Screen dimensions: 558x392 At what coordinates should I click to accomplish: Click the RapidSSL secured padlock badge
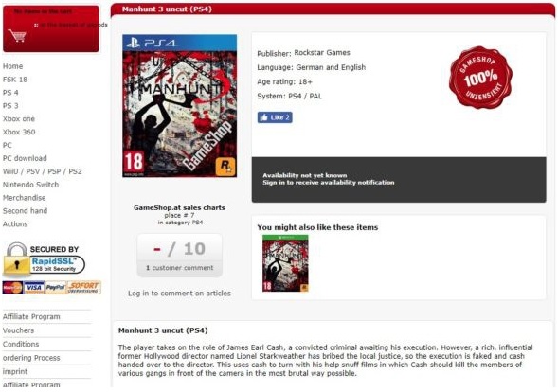click(x=44, y=260)
